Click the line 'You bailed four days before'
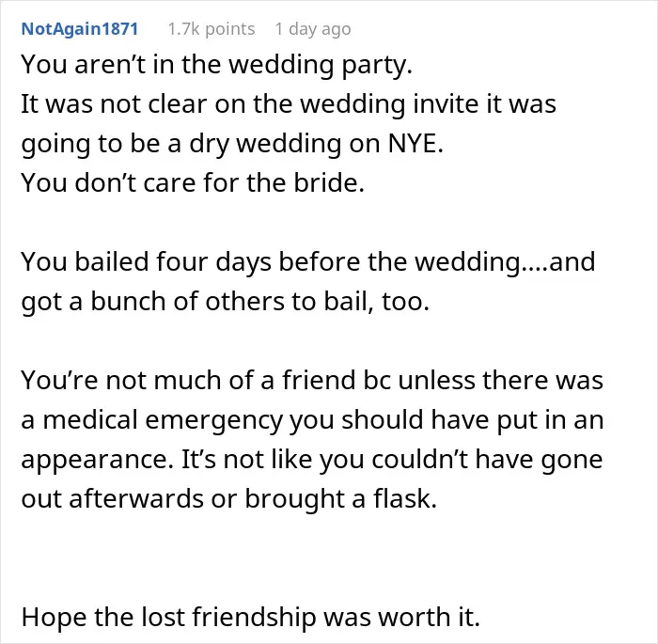The width and height of the screenshot is (658, 644). point(308,262)
